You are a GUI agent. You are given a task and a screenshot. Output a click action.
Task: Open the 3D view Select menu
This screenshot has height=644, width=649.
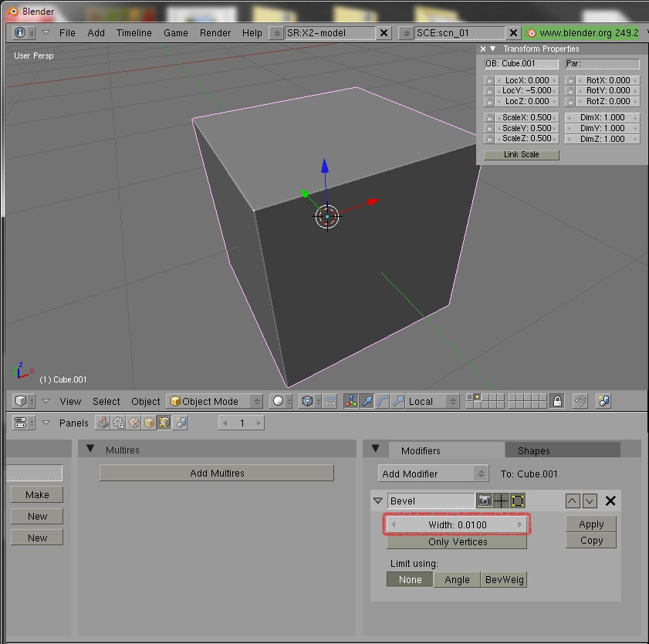106,401
